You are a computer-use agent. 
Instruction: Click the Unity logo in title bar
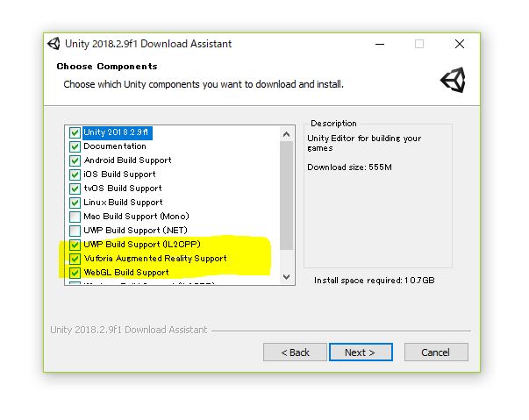pyautogui.click(x=54, y=44)
